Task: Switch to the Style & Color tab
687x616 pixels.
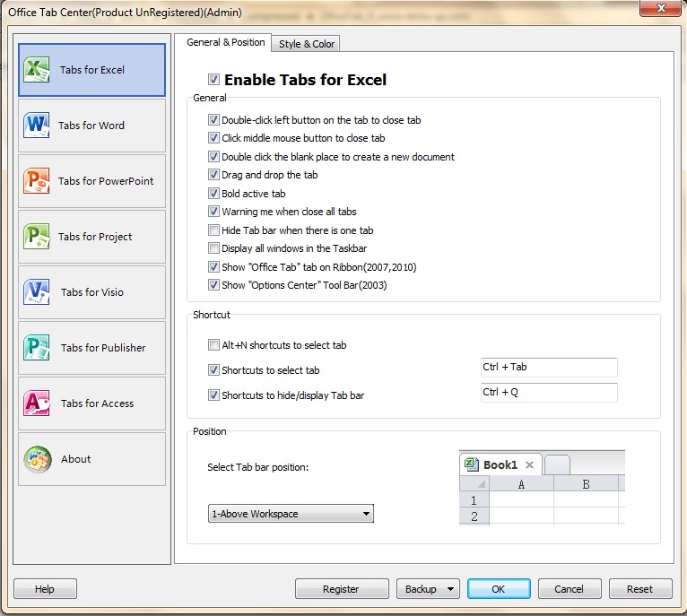Action: point(306,44)
